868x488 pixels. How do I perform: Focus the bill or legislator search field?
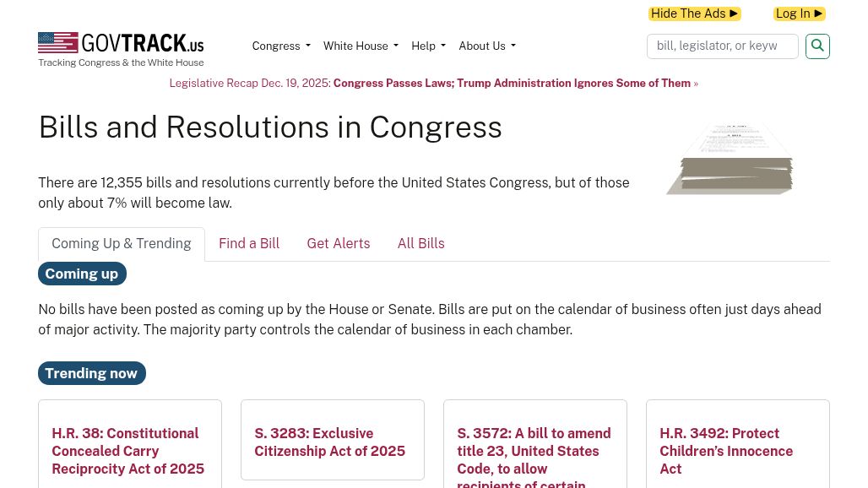point(722,46)
